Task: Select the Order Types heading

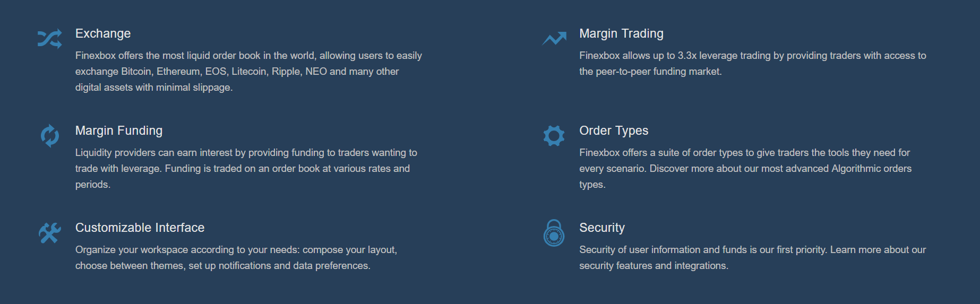Action: coord(614,131)
